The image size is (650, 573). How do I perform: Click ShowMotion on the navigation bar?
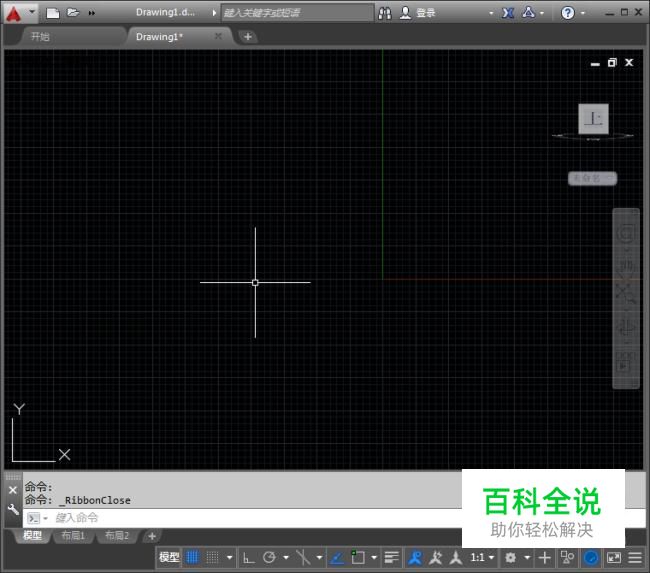[x=626, y=362]
